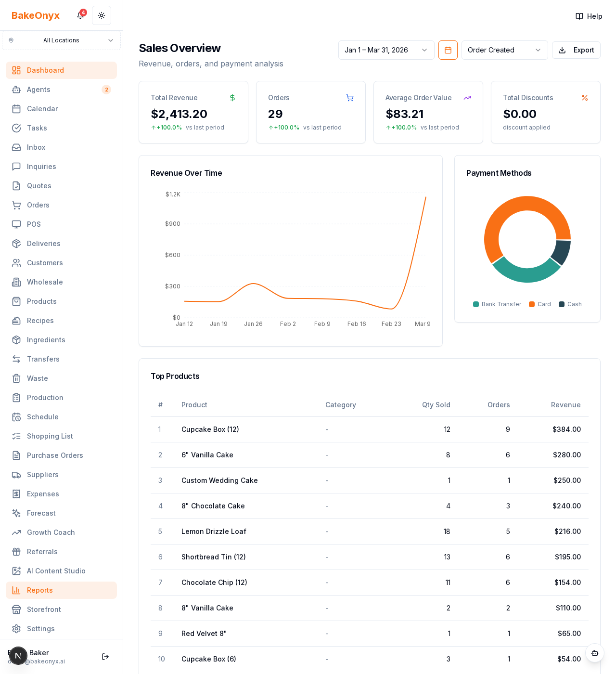Image resolution: width=616 pixels, height=674 pixels.
Task: Open the All Locations dropdown
Action: coord(61,40)
